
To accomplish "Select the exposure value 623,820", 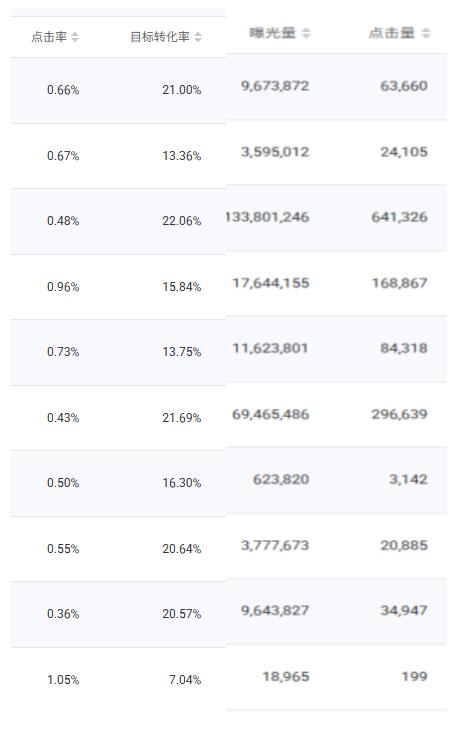I will click(281, 480).
